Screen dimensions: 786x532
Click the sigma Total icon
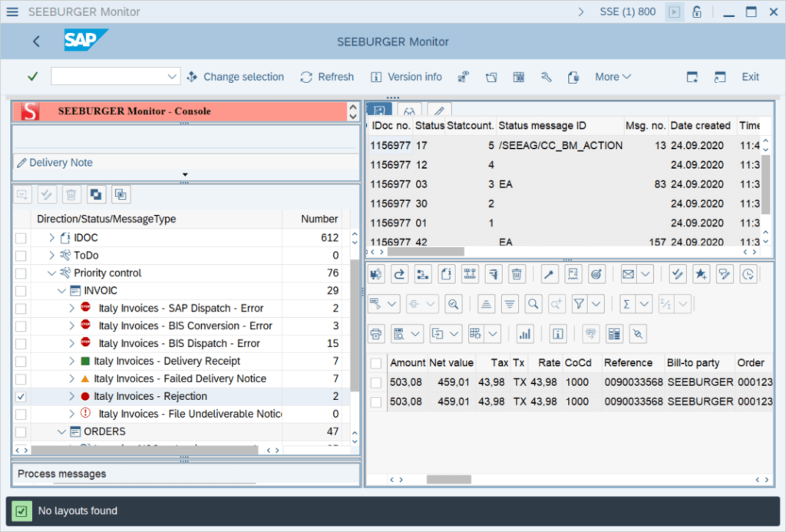coord(626,304)
